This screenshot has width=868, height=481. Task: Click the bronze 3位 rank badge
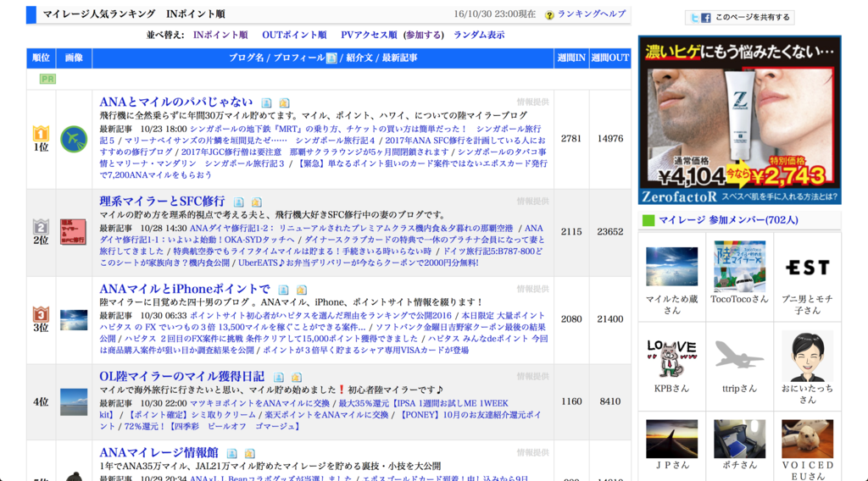[x=41, y=314]
